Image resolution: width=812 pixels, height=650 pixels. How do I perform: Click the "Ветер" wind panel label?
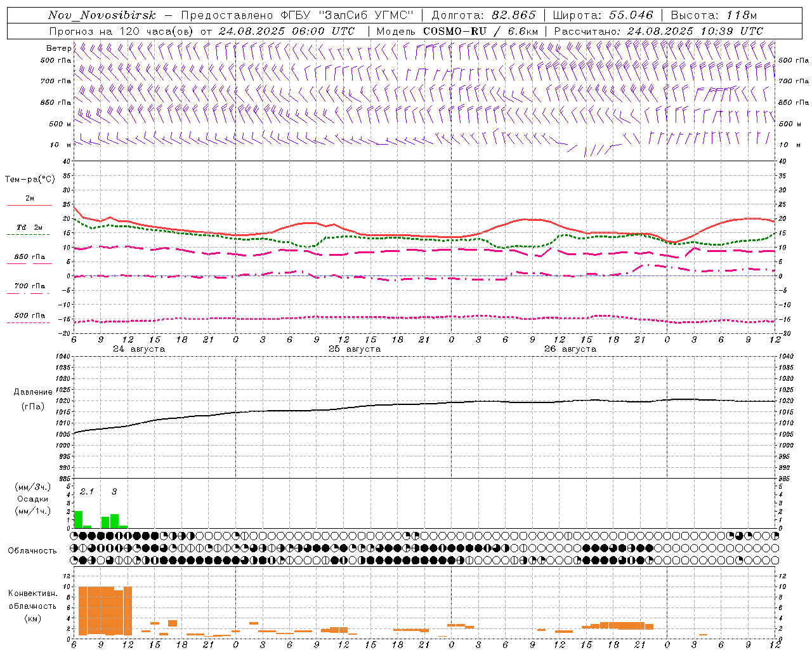point(59,48)
